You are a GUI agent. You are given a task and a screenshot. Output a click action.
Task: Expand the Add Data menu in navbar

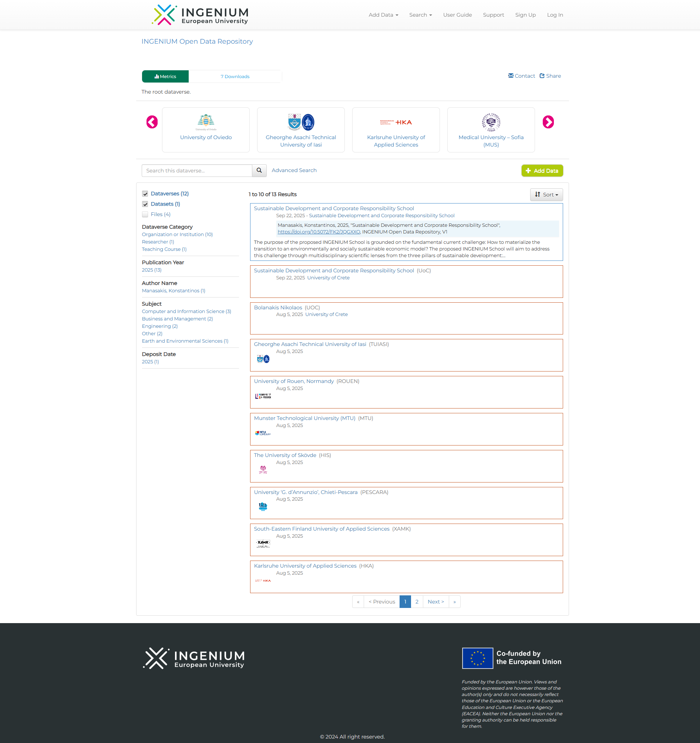(383, 15)
